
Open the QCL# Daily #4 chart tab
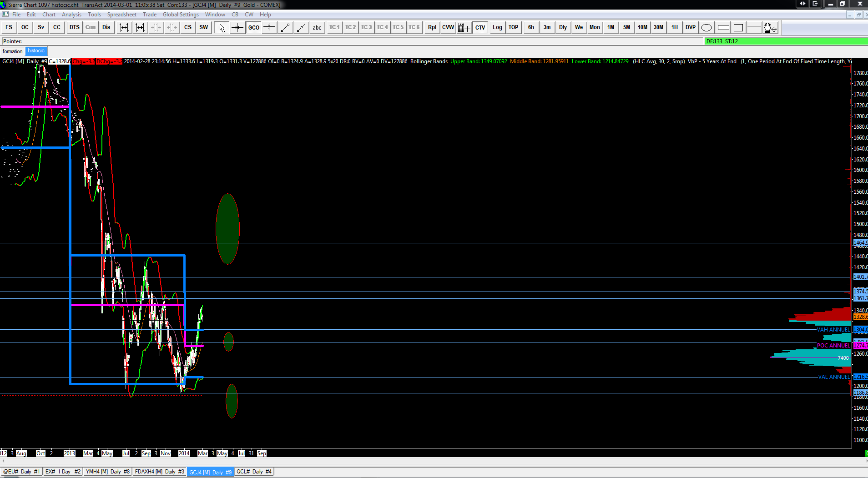(254, 472)
